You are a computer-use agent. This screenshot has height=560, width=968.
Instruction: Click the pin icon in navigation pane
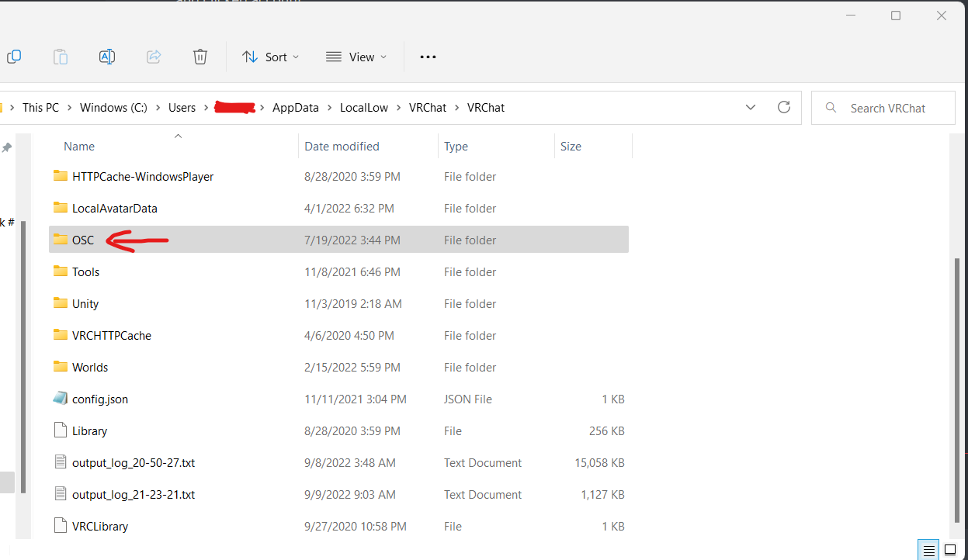click(x=7, y=147)
